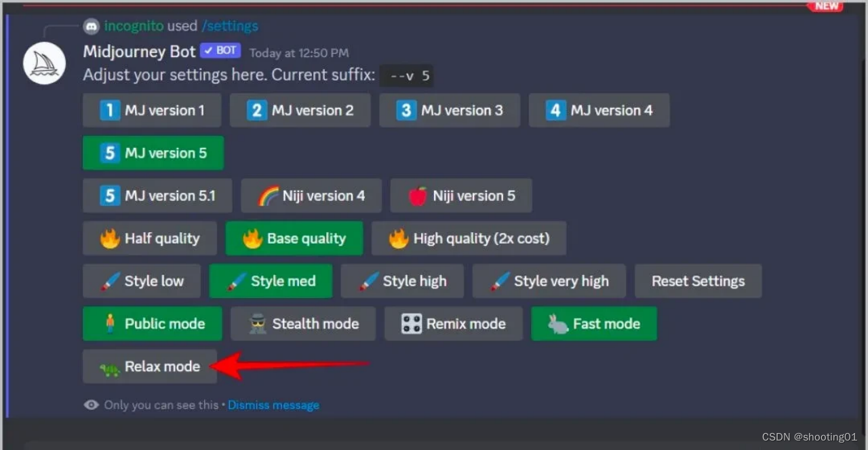Screen dimensions: 868x450
Task: Click the eye icon beside Only you can see this
Action: 91,405
